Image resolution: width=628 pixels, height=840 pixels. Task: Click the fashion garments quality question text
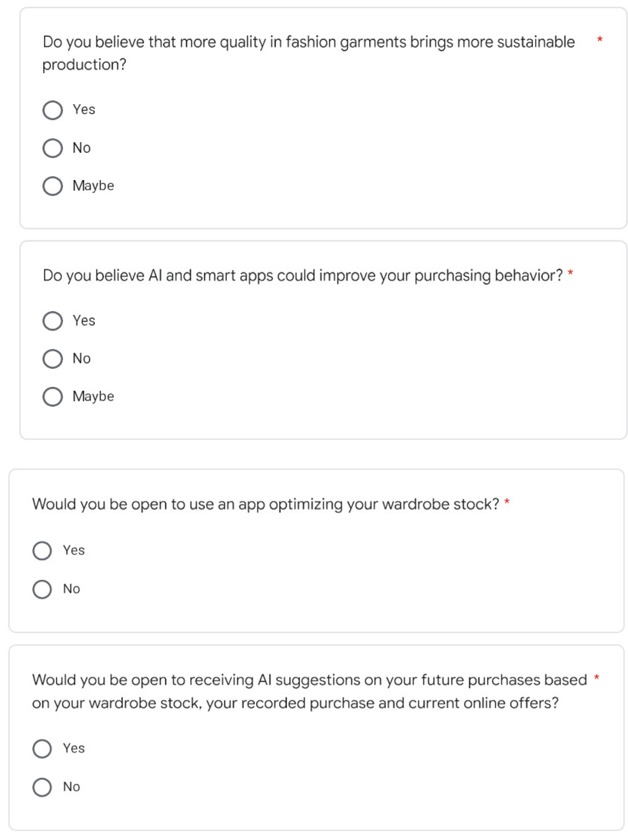[308, 42]
